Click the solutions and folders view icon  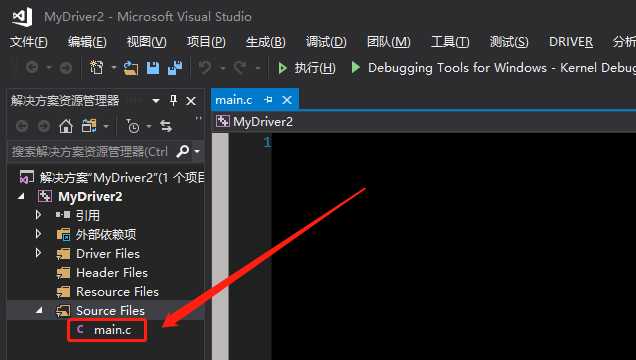(89, 127)
